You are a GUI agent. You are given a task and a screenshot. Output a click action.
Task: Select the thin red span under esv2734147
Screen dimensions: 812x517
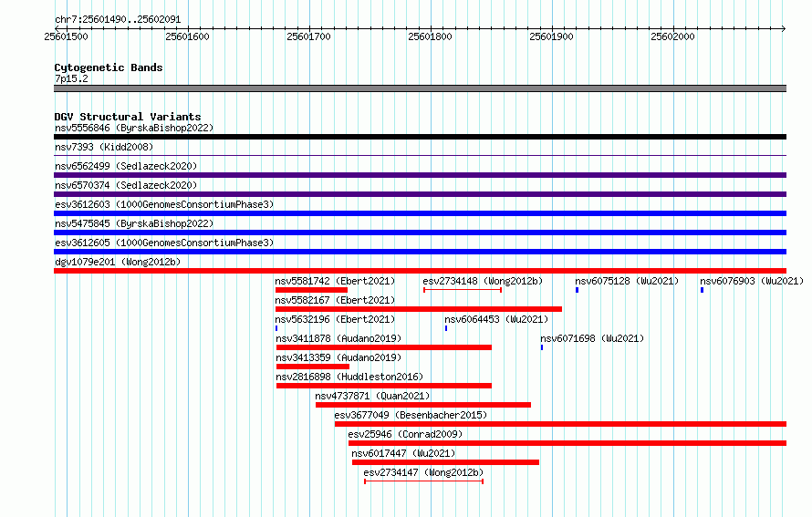coord(424,481)
